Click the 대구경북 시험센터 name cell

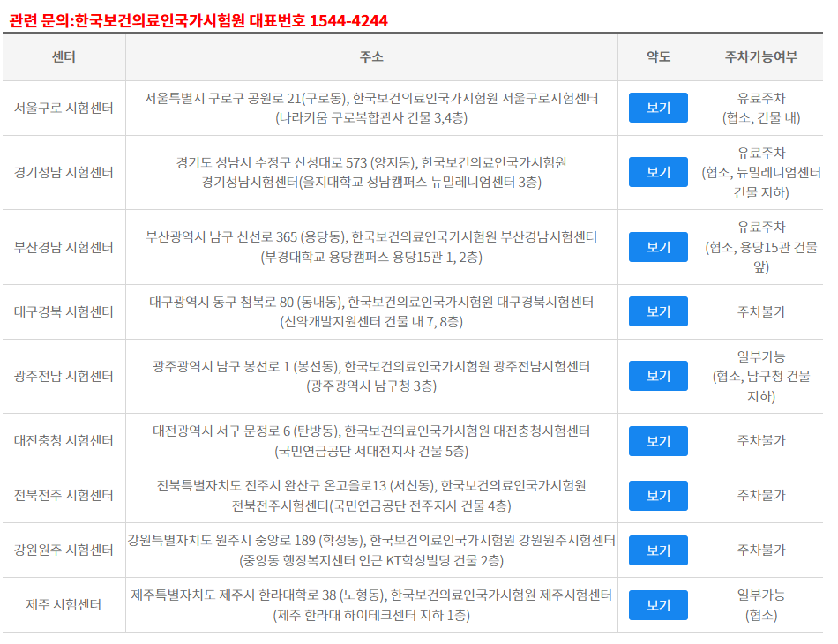coord(64,311)
